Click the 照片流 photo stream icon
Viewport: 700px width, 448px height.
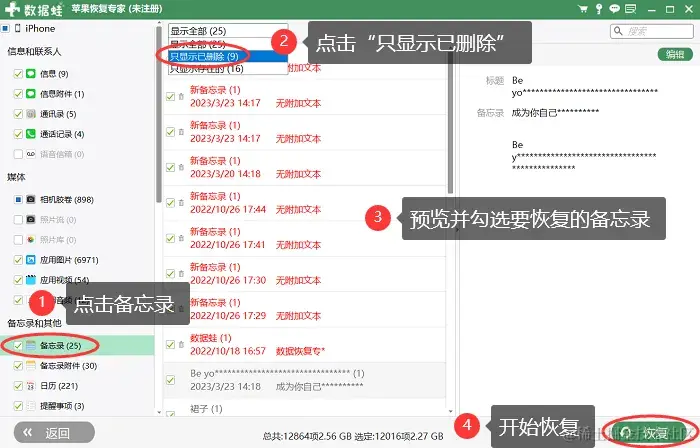[31, 220]
